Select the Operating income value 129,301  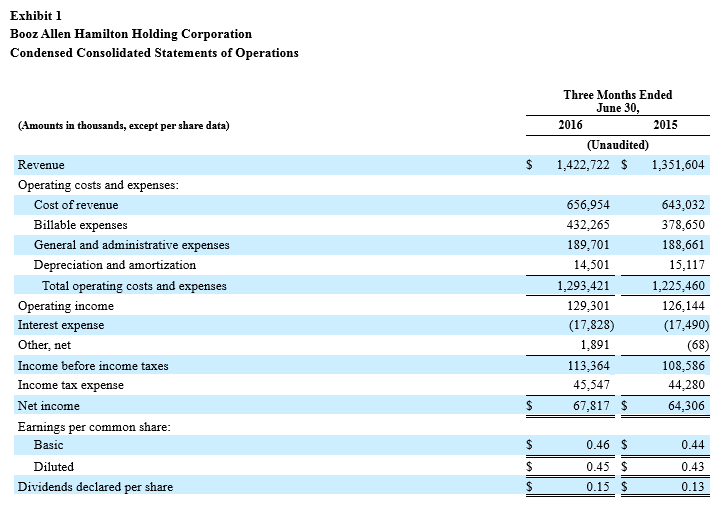click(588, 306)
